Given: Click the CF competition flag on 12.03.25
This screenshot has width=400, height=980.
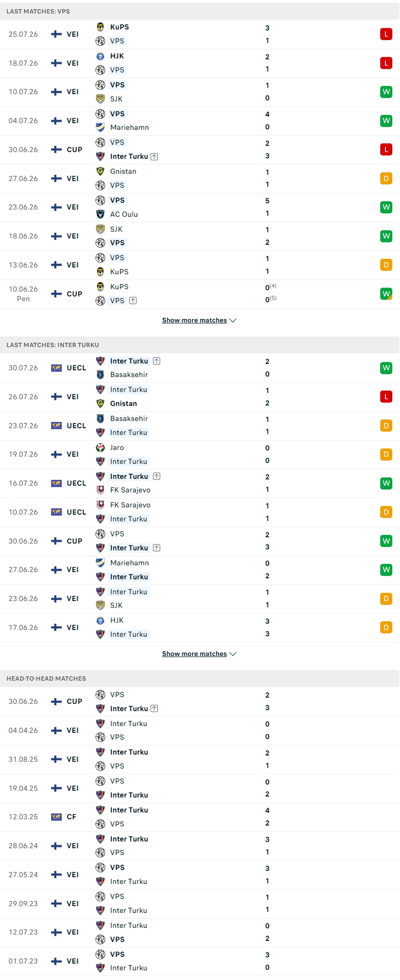Looking at the screenshot, I should (56, 817).
